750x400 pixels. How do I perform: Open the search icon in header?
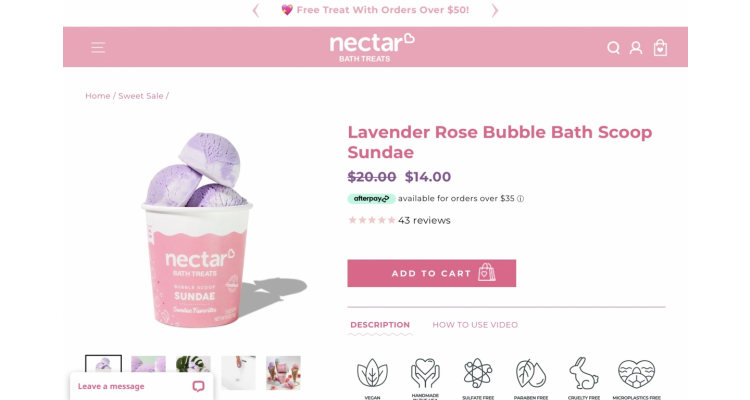pos(613,48)
